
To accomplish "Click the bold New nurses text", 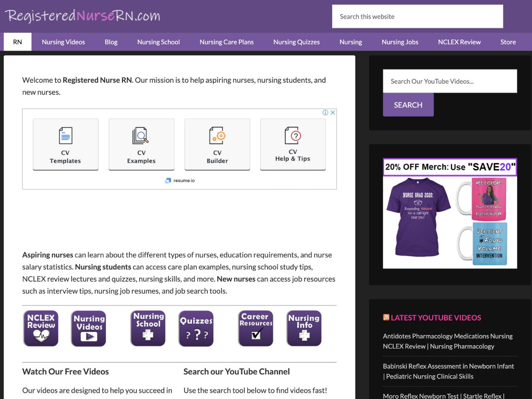I will click(236, 279).
